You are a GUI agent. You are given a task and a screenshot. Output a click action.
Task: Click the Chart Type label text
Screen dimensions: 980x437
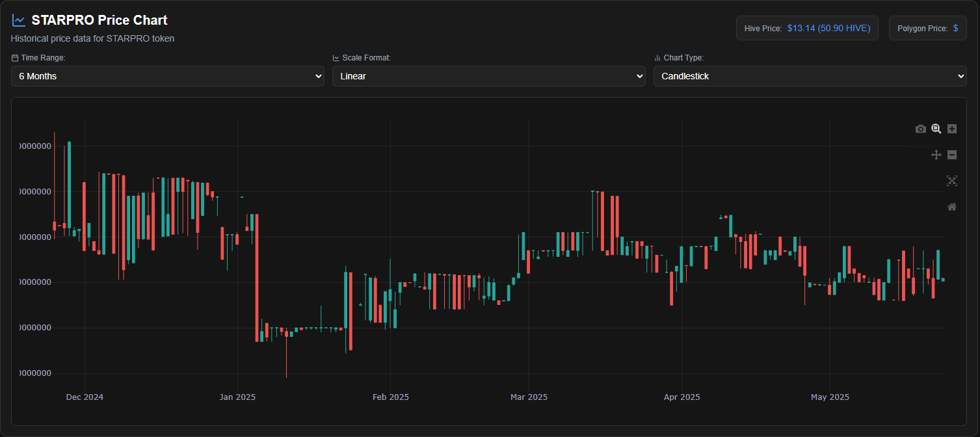683,58
